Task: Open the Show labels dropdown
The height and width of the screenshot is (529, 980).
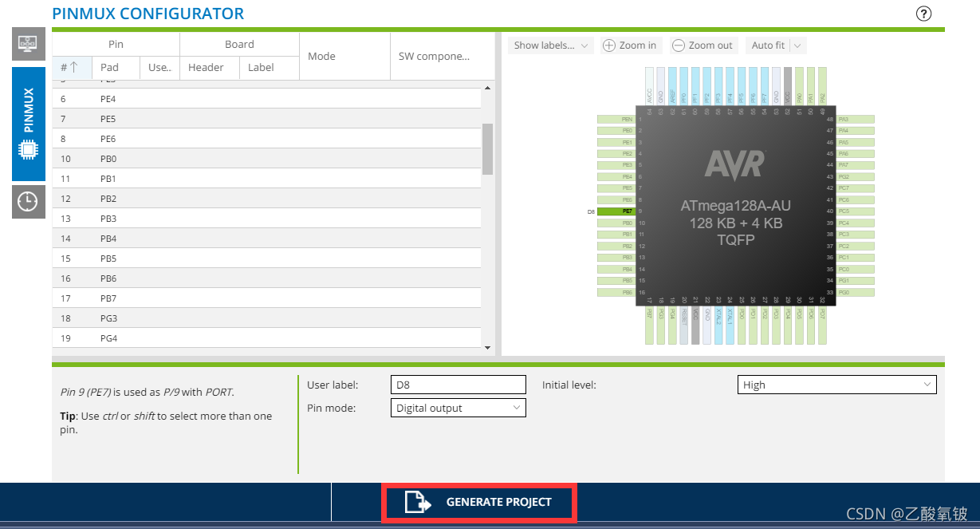Action: [x=551, y=45]
